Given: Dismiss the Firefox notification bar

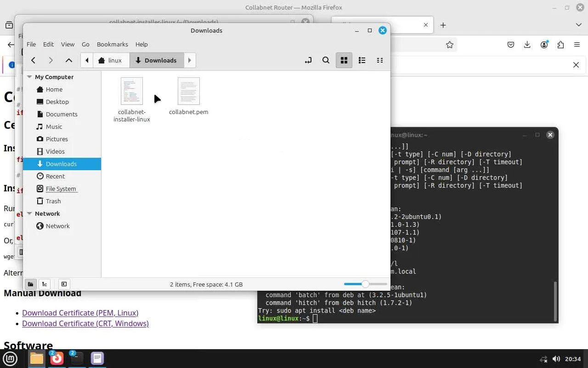Looking at the screenshot, I should click(x=576, y=65).
